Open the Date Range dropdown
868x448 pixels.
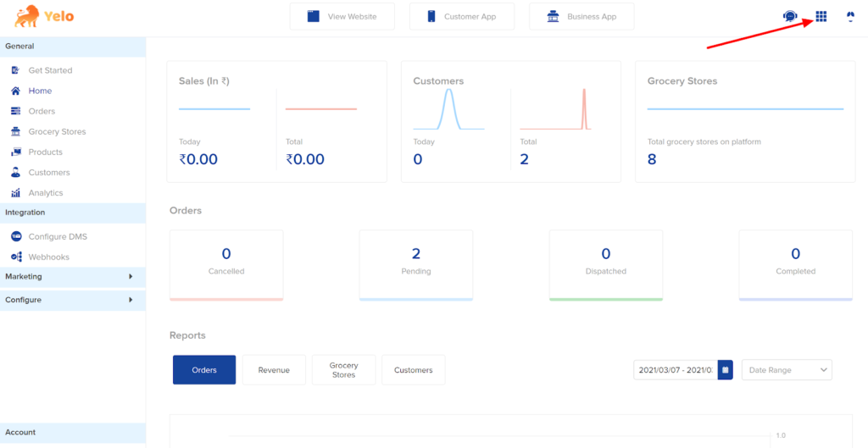point(787,369)
